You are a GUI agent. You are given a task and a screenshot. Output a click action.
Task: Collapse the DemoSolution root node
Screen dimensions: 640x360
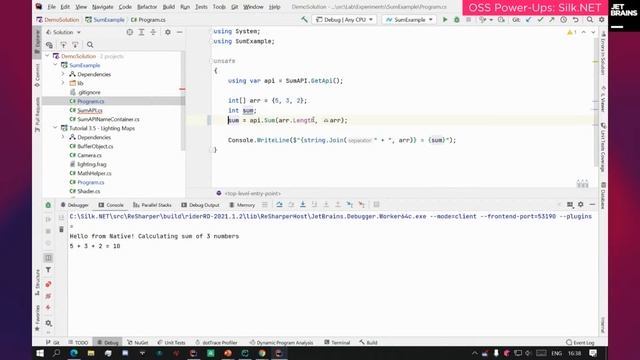tap(47, 56)
